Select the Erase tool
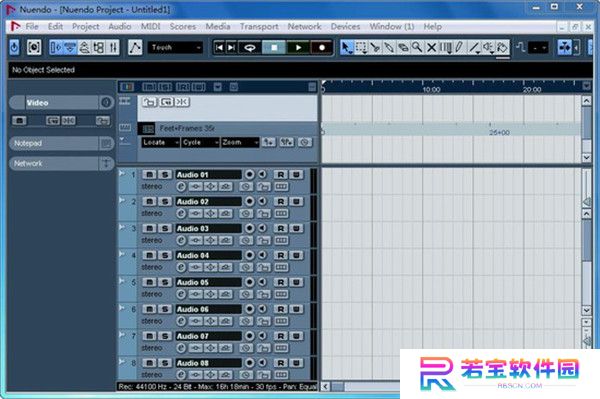Image resolution: width=600 pixels, height=399 pixels. pos(403,47)
